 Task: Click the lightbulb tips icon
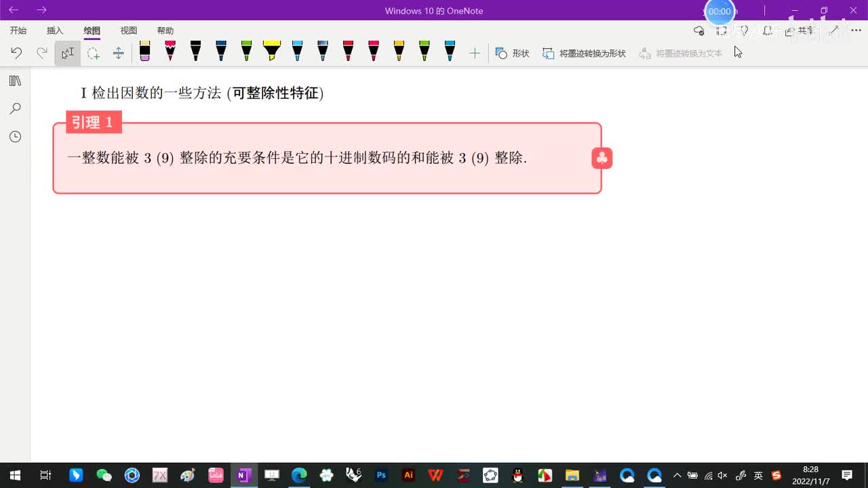744,30
